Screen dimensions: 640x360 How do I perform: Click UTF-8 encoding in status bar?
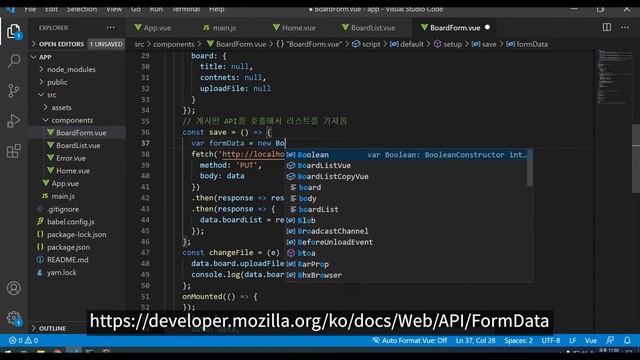(x=551, y=340)
